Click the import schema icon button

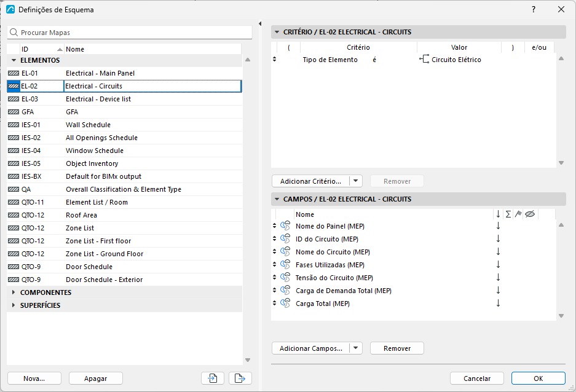[213, 378]
